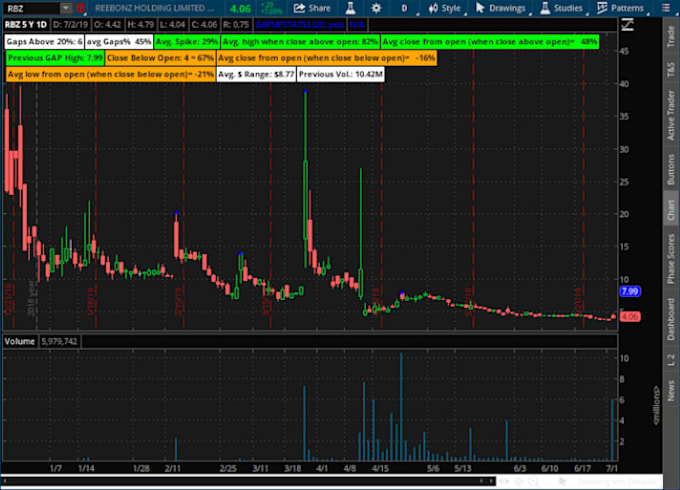Click the Share button
680x490 pixels.
(312, 8)
